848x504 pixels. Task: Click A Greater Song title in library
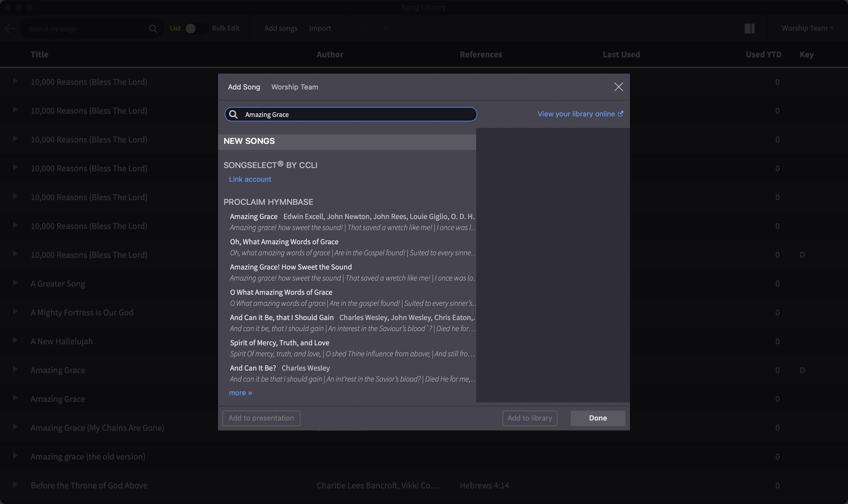pos(58,284)
